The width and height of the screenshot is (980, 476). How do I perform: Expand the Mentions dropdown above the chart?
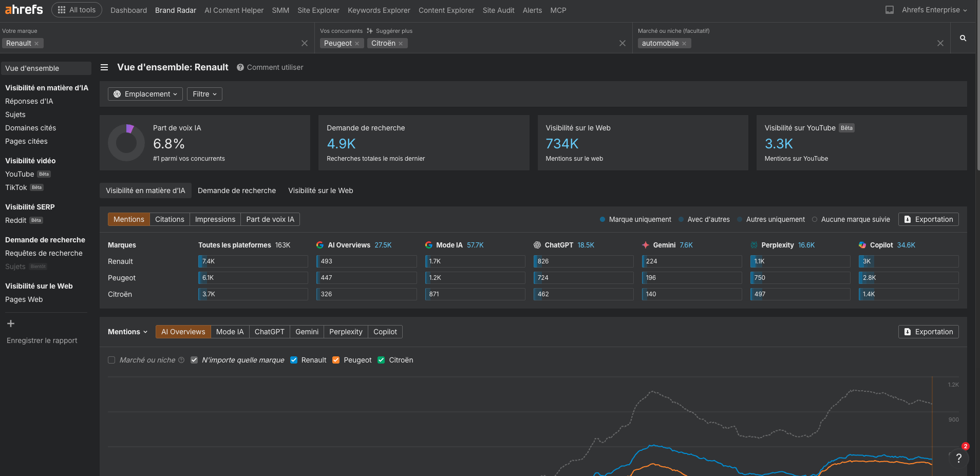(127, 331)
